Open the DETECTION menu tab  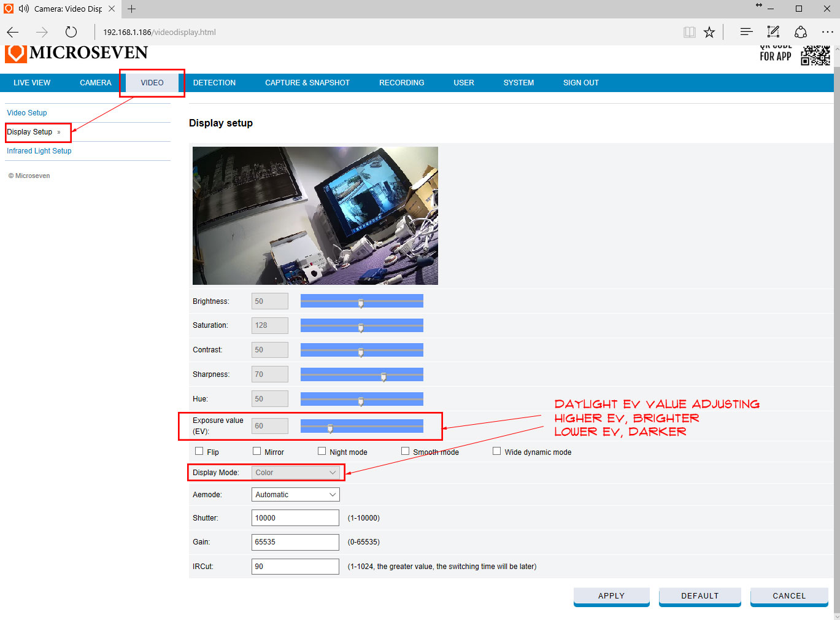coord(214,83)
